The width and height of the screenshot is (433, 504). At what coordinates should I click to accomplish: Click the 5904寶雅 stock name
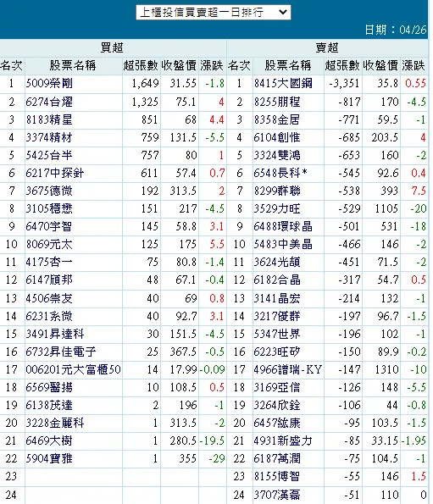click(49, 458)
